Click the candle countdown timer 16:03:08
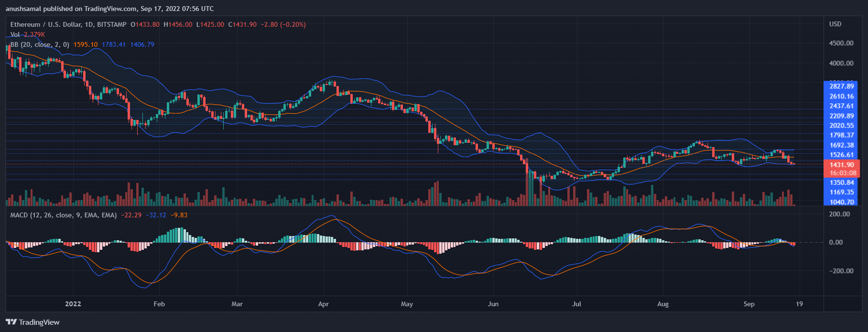This screenshot has width=868, height=332. tap(843, 173)
